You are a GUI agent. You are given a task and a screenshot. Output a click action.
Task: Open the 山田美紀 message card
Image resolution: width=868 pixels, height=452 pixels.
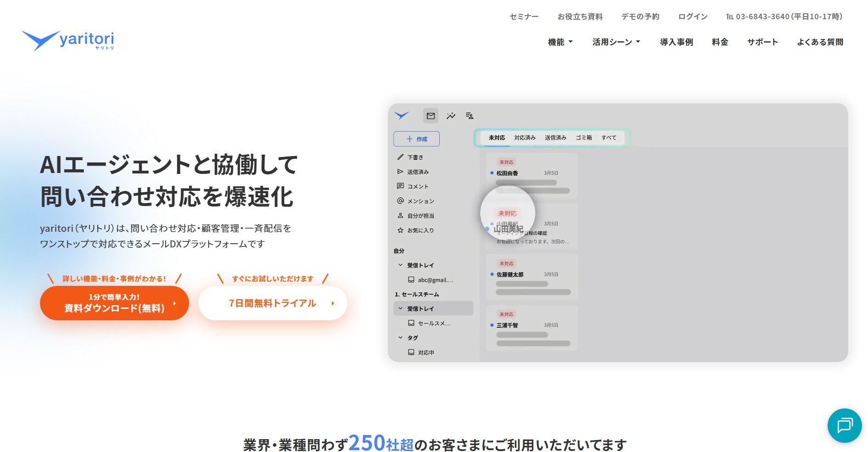(532, 227)
